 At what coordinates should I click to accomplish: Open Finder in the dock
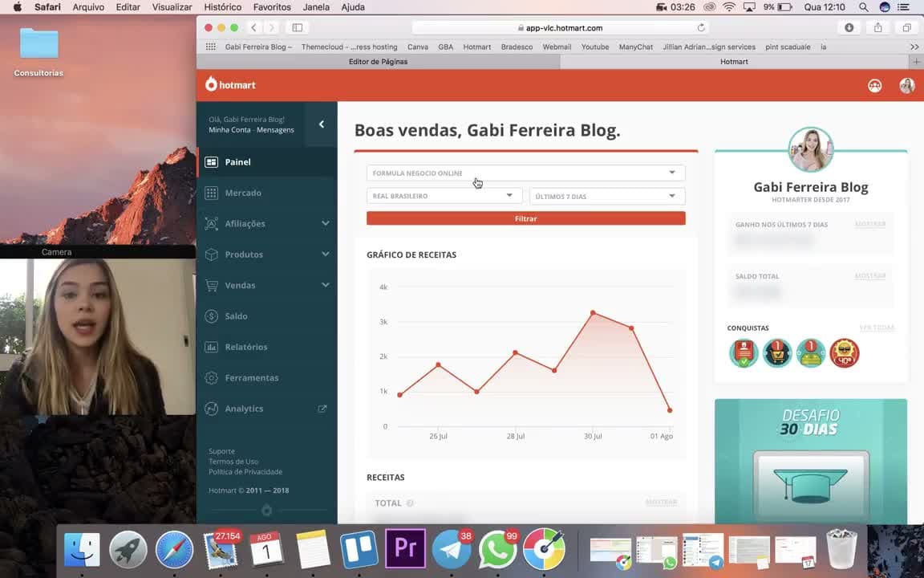82,549
